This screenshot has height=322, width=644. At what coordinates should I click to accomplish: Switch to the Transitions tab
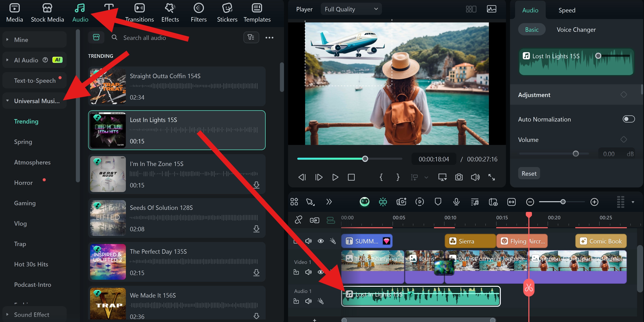139,13
